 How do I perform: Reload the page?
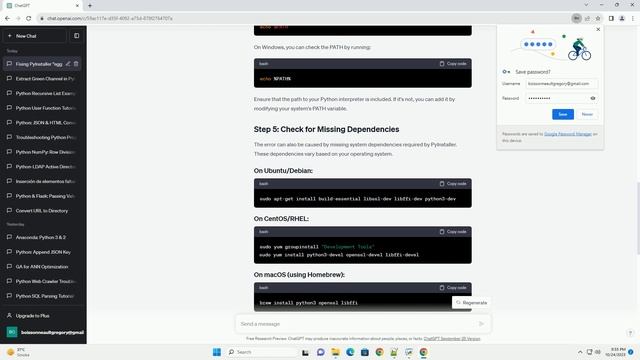pos(29,18)
